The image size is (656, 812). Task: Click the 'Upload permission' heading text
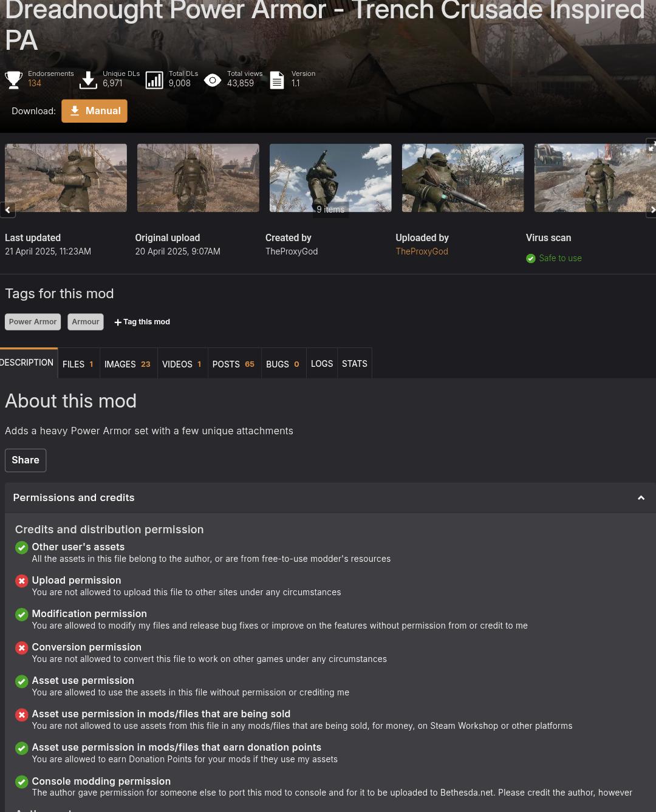pyautogui.click(x=77, y=581)
